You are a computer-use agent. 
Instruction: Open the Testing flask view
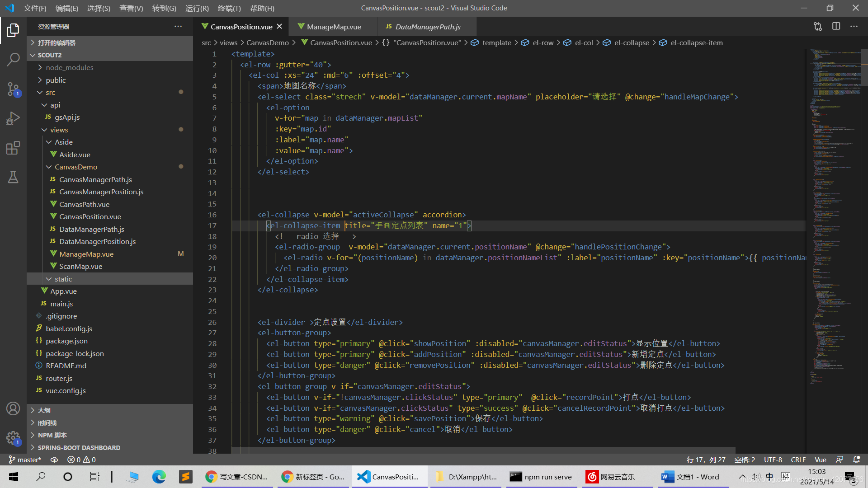coord(13,177)
